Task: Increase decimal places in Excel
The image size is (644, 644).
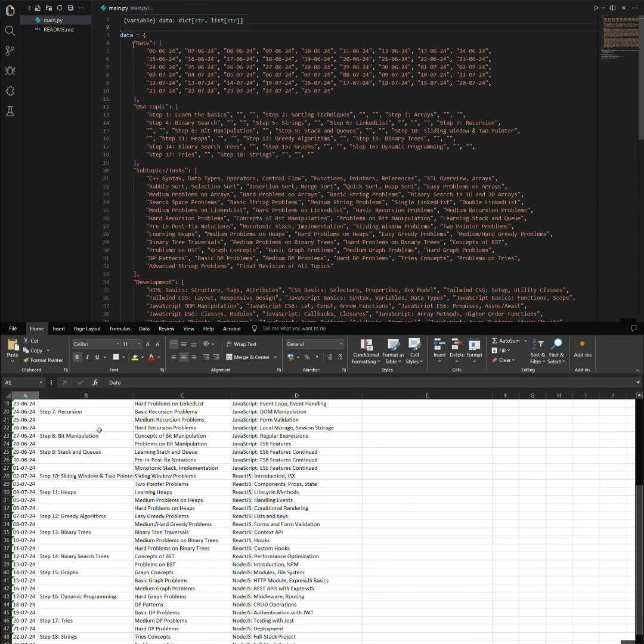Action: point(329,357)
